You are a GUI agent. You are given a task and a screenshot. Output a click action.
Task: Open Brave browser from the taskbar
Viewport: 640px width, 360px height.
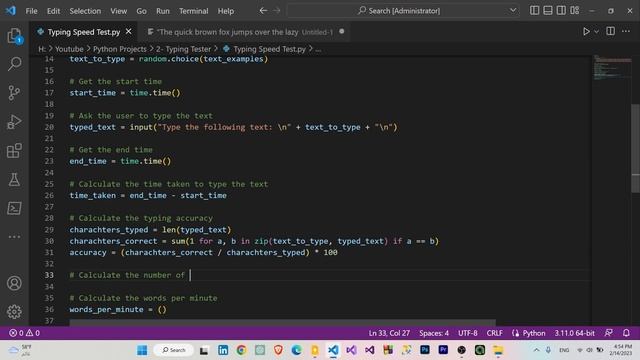coord(278,350)
